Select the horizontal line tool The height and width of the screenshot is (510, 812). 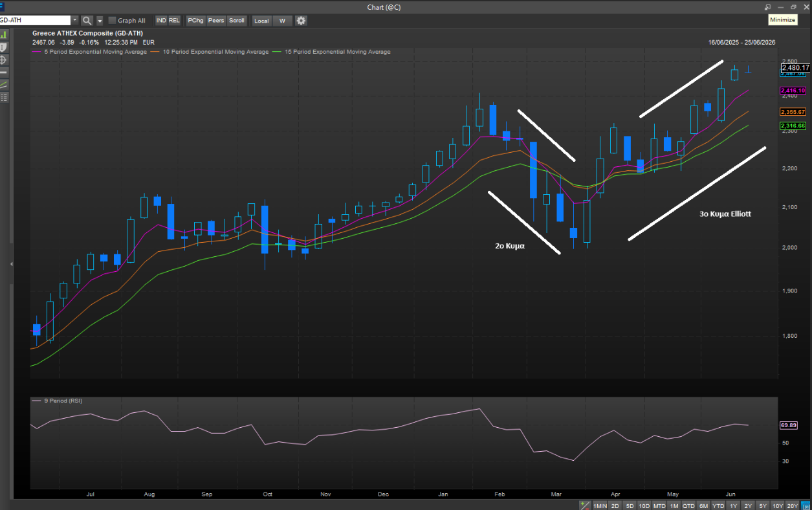click(x=3, y=72)
